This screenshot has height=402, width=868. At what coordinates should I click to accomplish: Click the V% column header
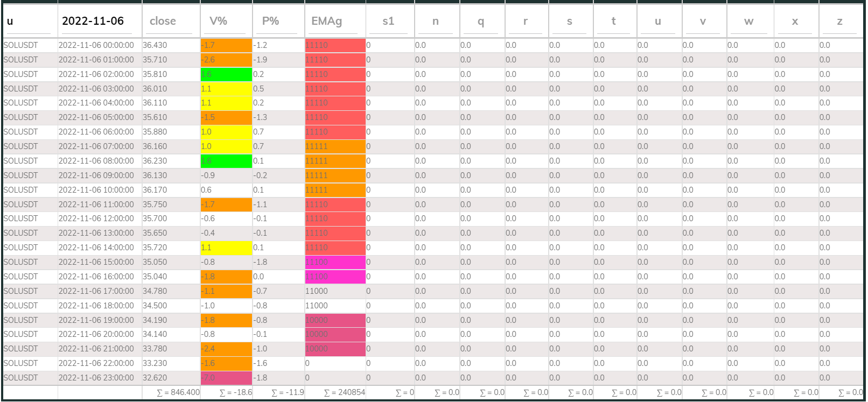pos(218,22)
